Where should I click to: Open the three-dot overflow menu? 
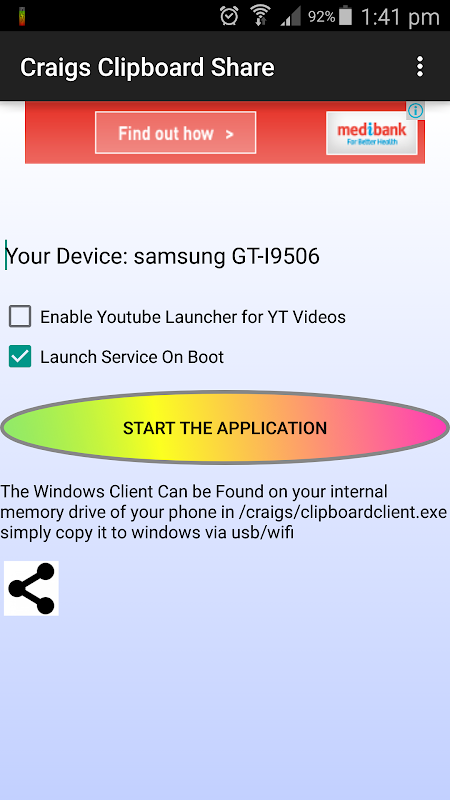click(419, 66)
